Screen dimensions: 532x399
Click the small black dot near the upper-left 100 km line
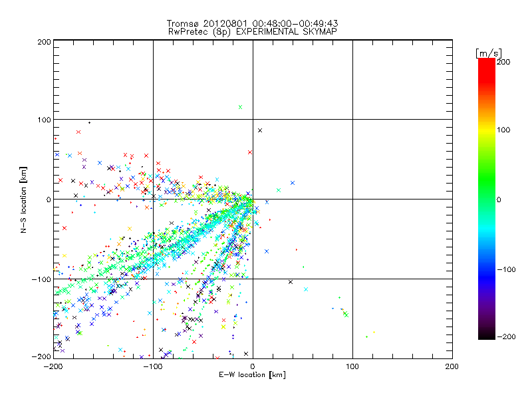click(x=89, y=122)
